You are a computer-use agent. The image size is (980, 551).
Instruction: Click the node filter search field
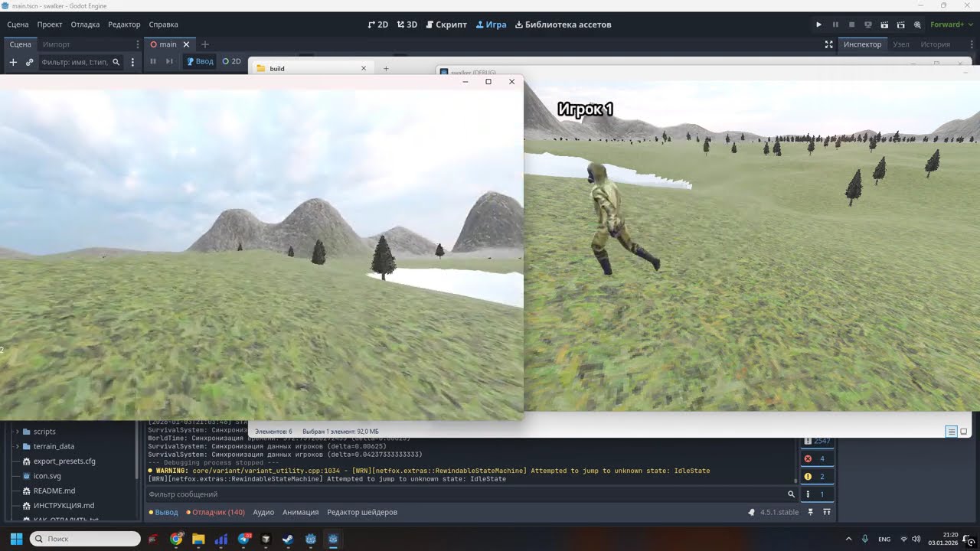tap(80, 62)
